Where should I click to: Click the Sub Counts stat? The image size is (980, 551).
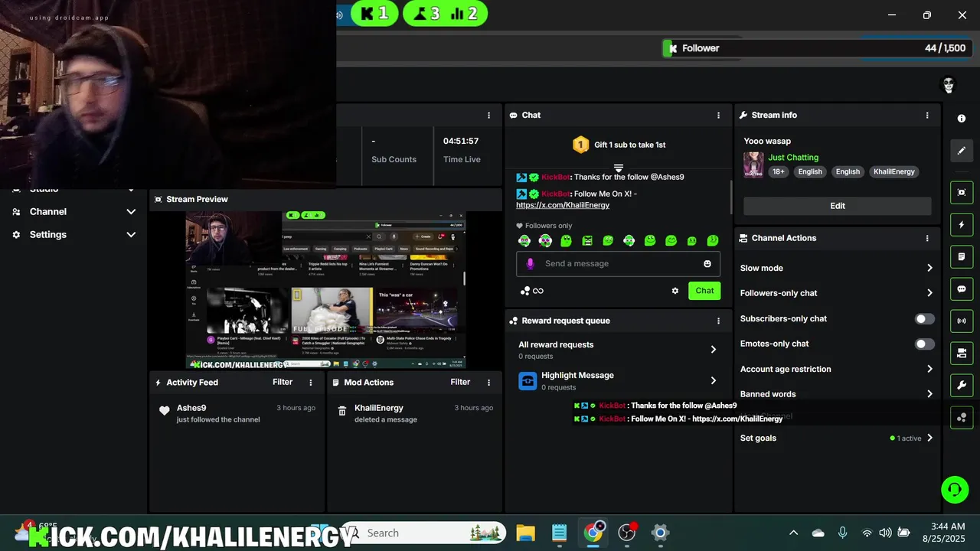coord(394,149)
